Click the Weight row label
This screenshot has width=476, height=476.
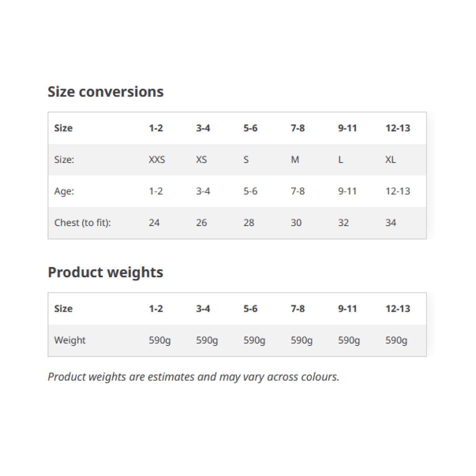(x=70, y=340)
